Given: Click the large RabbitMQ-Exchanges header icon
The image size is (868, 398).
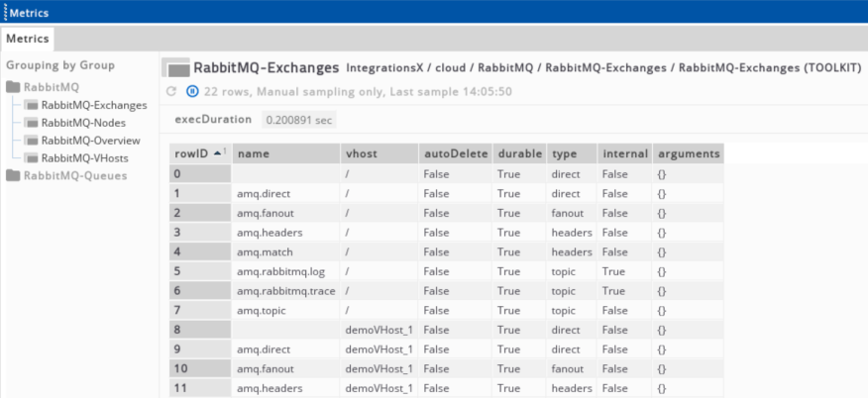Looking at the screenshot, I should [x=176, y=68].
